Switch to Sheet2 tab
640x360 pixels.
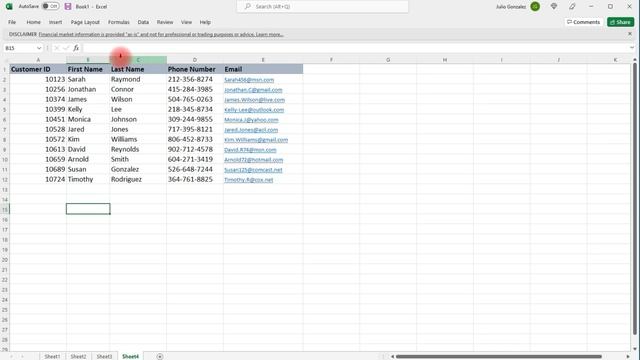(x=78, y=356)
